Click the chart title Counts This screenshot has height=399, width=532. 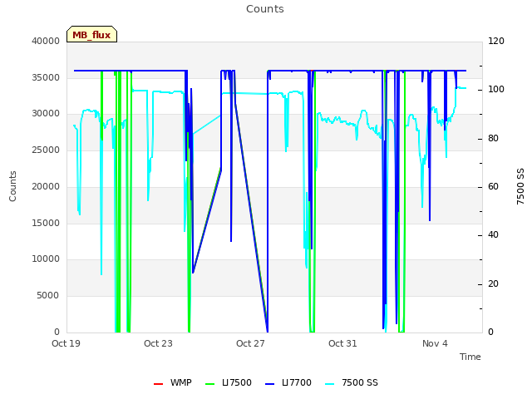click(x=265, y=9)
